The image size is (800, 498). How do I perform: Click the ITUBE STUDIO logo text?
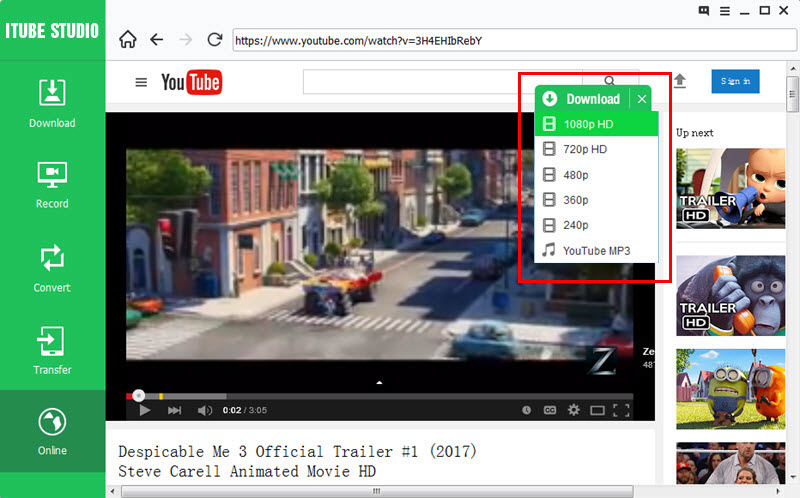pyautogui.click(x=52, y=31)
